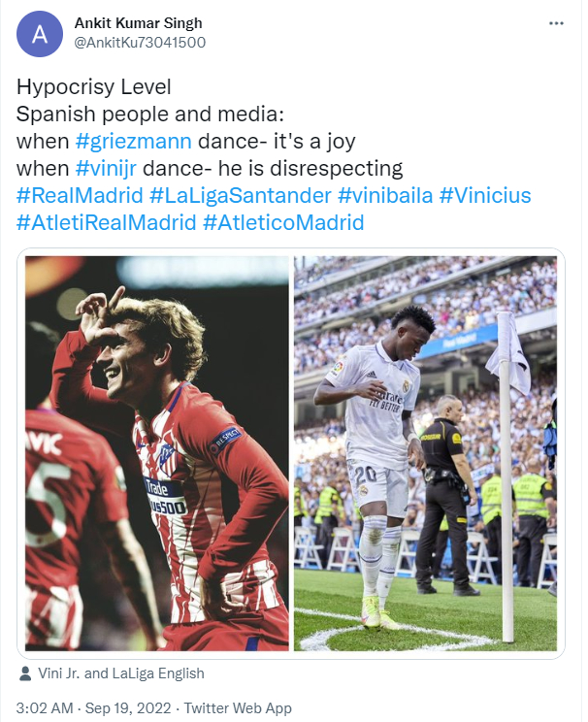Open the three-dot more options menu
The height and width of the screenshot is (722, 588).
556,23
